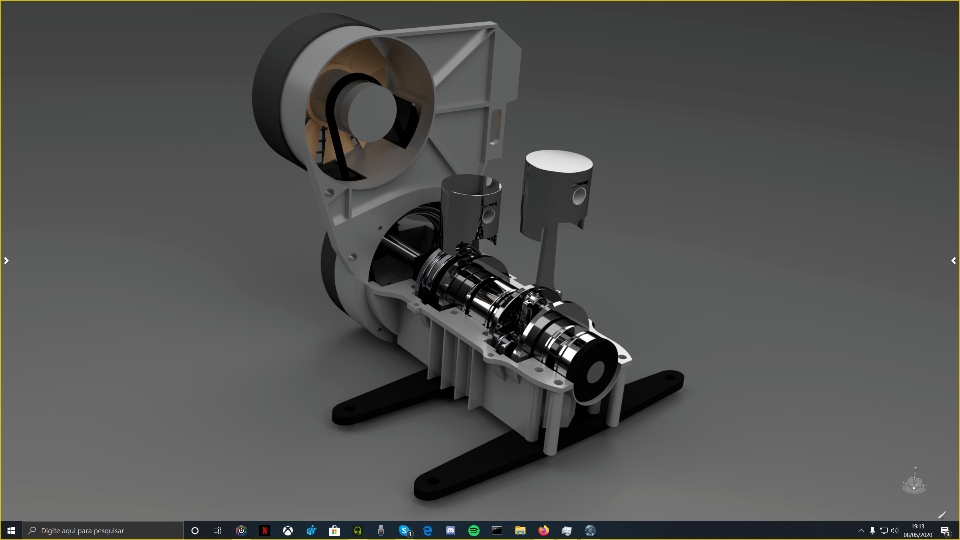Open the clock and date flyout
Viewport: 960px width, 540px height.
coord(918,530)
